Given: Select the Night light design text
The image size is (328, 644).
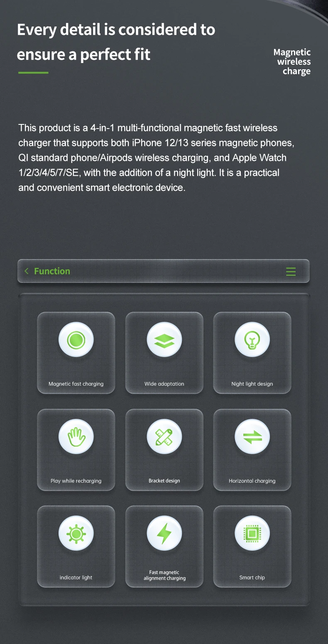Looking at the screenshot, I should 252,384.
